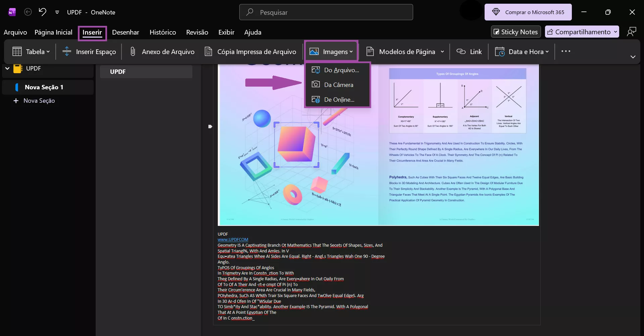The image size is (644, 336).
Task: Open the Sticky Notes panel
Action: 515,32
